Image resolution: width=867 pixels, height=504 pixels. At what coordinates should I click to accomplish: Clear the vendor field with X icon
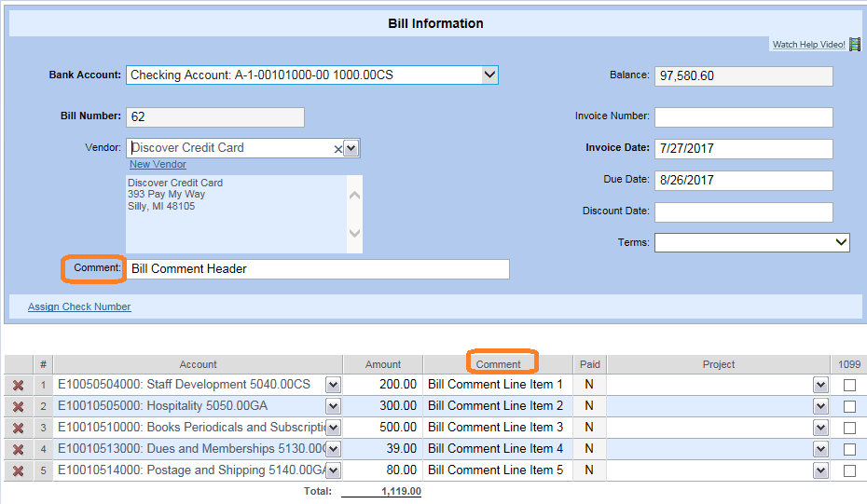tap(337, 148)
